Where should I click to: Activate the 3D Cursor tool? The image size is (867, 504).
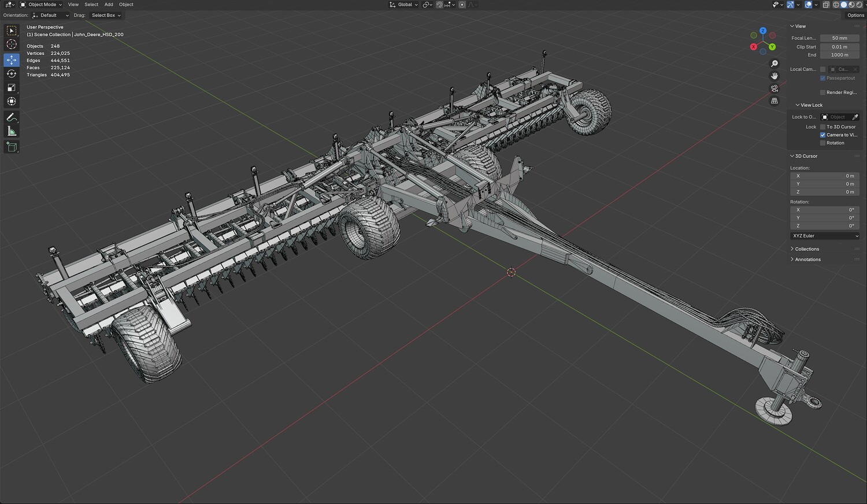coord(12,45)
